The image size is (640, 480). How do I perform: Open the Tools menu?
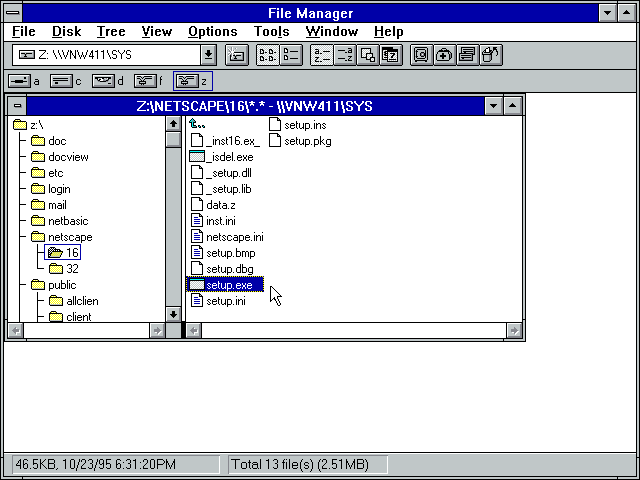click(x=271, y=31)
